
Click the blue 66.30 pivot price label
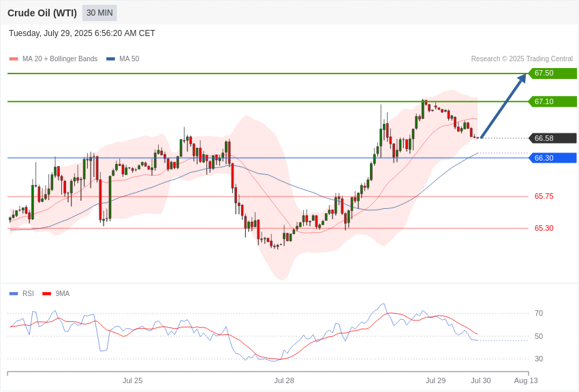[553, 158]
